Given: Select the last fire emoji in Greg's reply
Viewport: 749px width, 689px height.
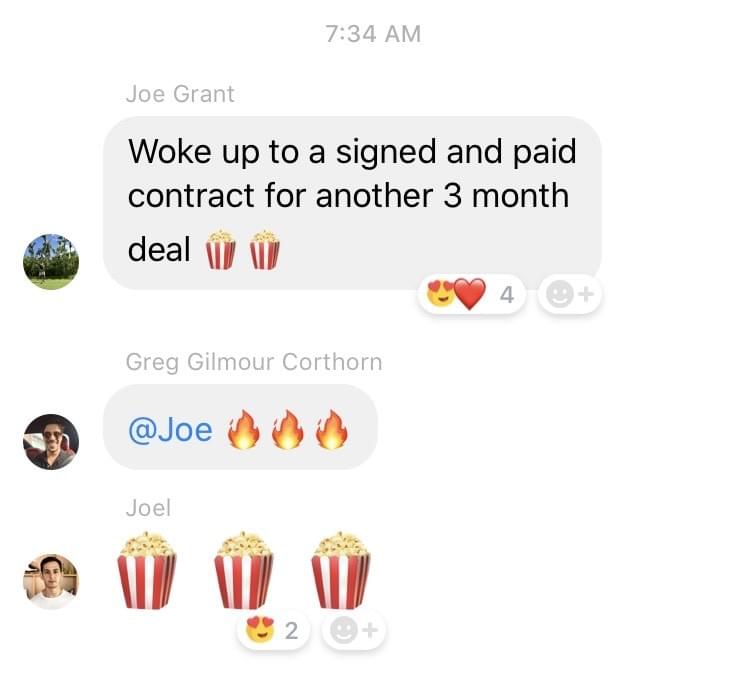Looking at the screenshot, I should (332, 429).
